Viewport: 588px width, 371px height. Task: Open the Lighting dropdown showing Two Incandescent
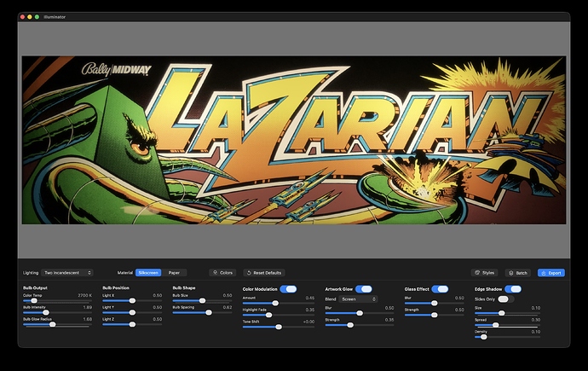[x=67, y=273]
